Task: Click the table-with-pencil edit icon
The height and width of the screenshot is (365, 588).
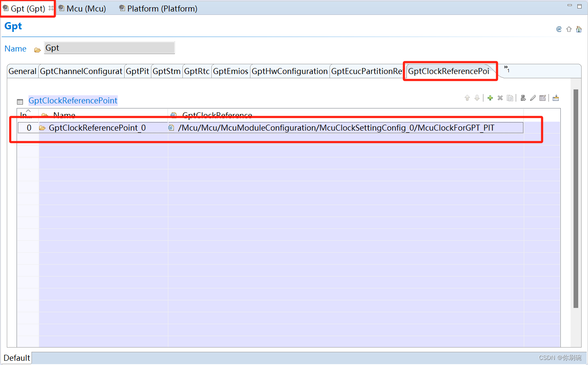Action: 543,98
